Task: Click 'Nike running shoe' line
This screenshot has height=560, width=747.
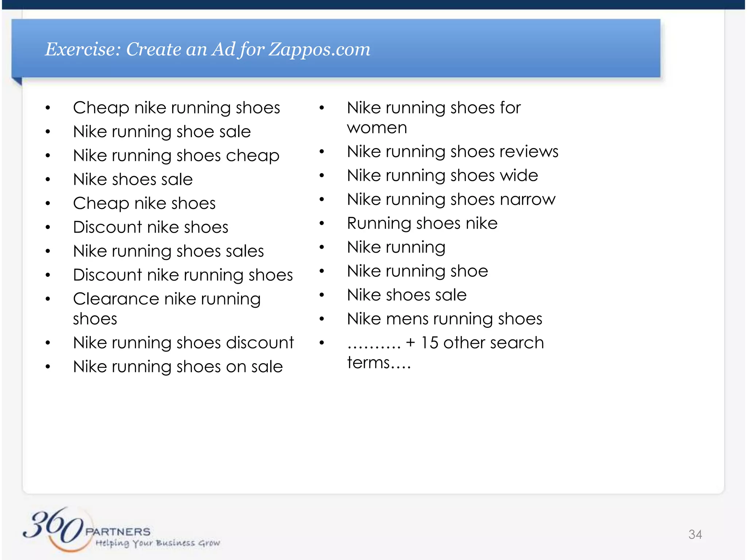Action: 417,271
